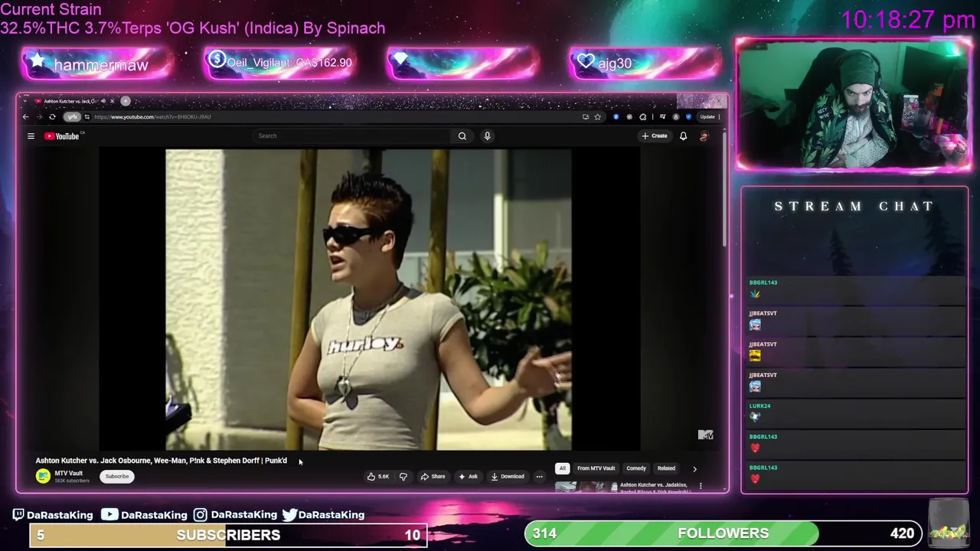The width and height of the screenshot is (980, 551).
Task: Click the Ask button below the video
Action: pos(468,477)
